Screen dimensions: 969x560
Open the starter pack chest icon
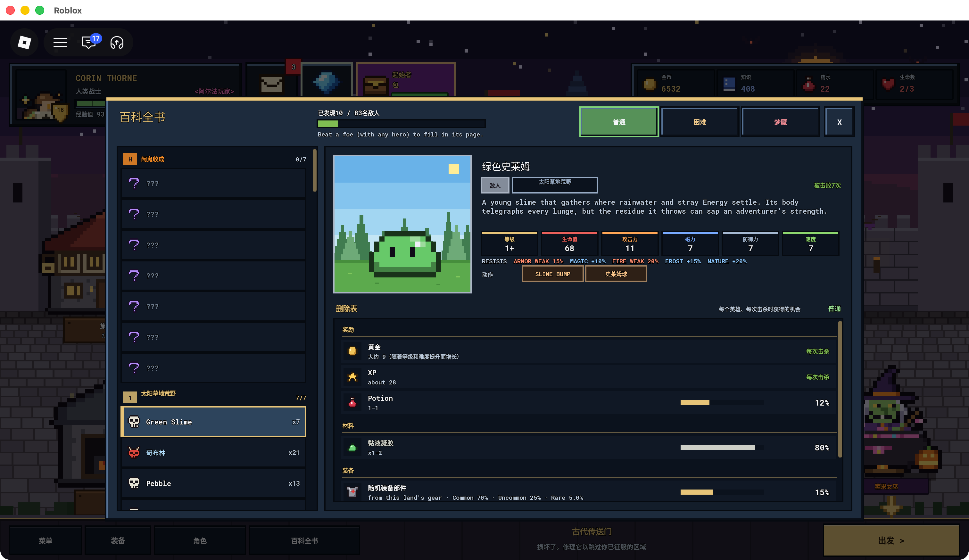[x=376, y=85]
